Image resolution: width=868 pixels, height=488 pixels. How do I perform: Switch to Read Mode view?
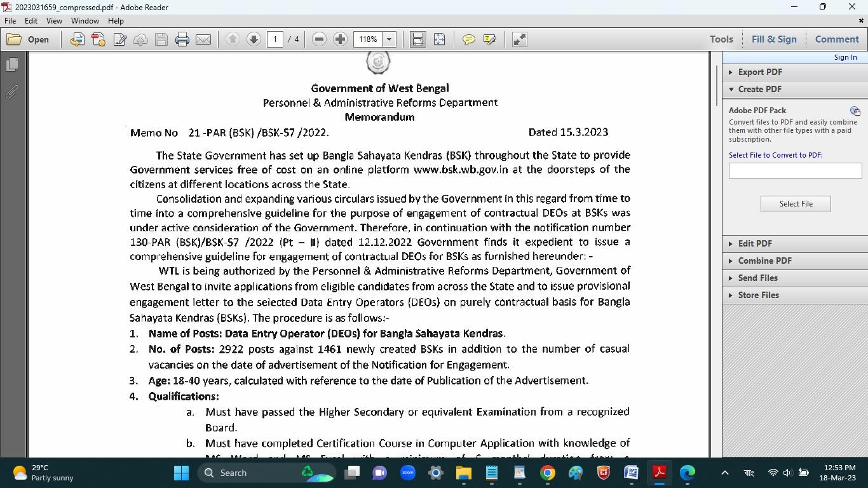pos(519,39)
